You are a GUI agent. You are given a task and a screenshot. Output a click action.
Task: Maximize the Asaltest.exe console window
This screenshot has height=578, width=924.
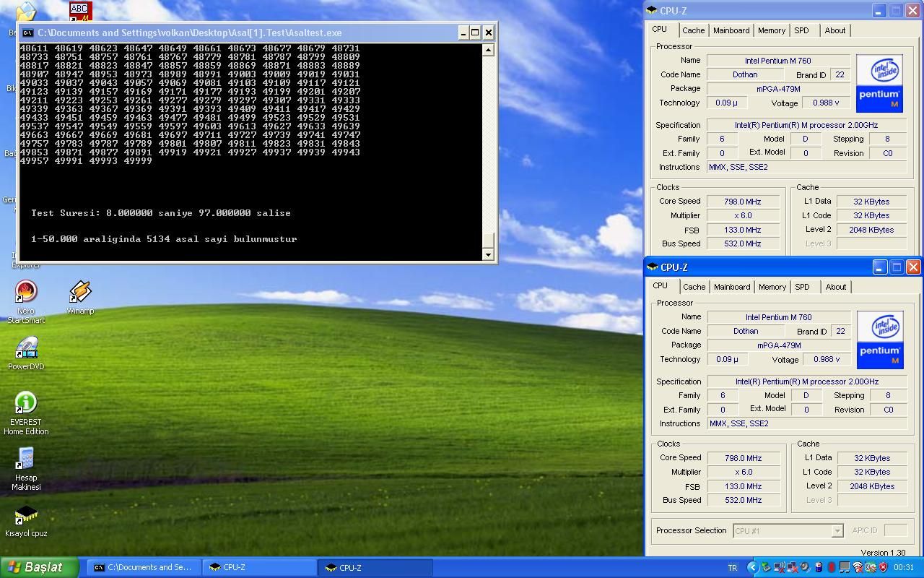pyautogui.click(x=475, y=33)
